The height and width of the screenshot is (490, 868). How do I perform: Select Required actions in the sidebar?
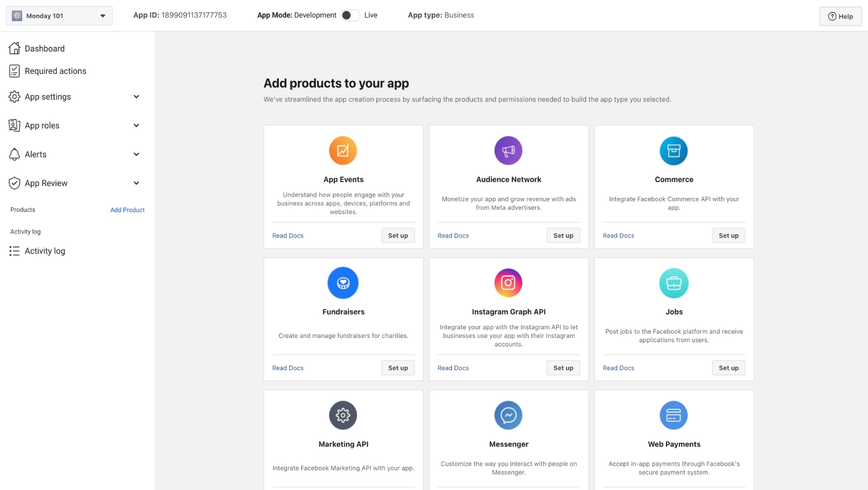click(x=55, y=71)
